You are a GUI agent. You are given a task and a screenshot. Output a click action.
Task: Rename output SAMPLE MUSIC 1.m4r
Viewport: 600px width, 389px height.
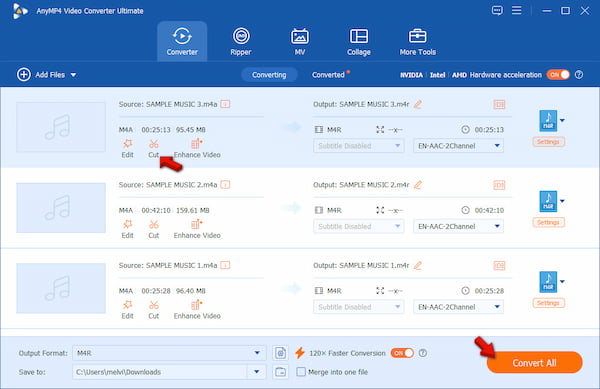click(418, 265)
